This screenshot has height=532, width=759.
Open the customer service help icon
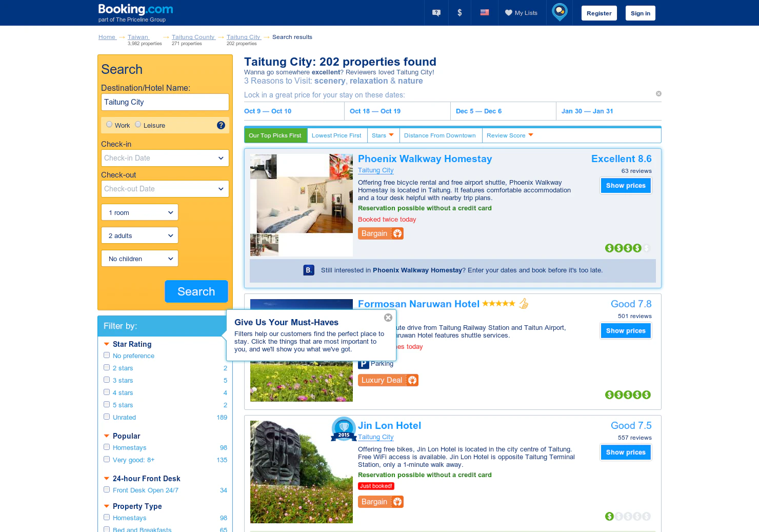coord(436,13)
